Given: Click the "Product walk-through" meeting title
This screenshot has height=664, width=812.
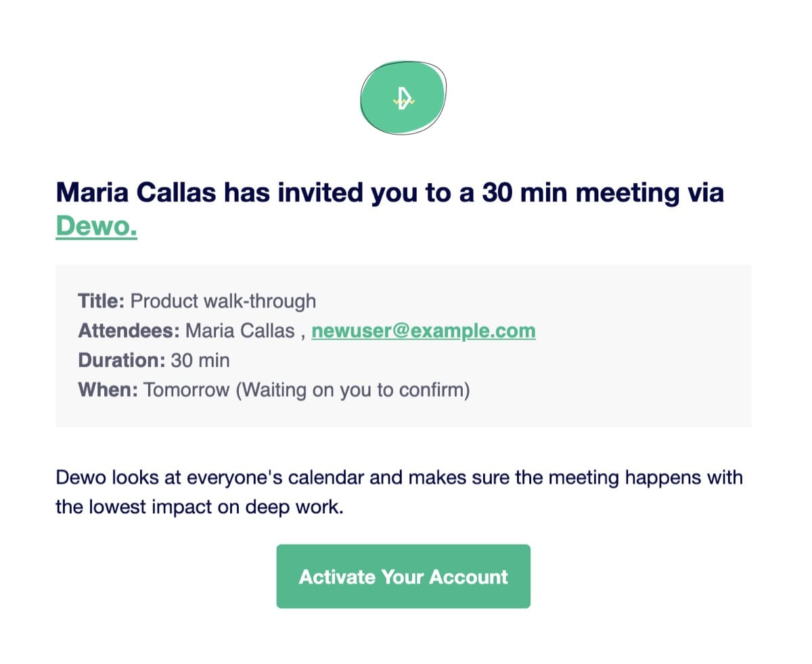Looking at the screenshot, I should pos(223,301).
